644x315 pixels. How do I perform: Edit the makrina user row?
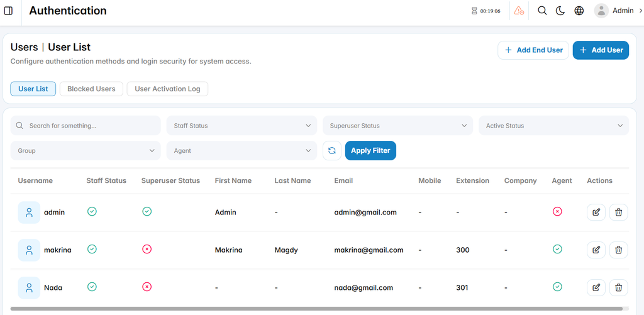click(596, 250)
